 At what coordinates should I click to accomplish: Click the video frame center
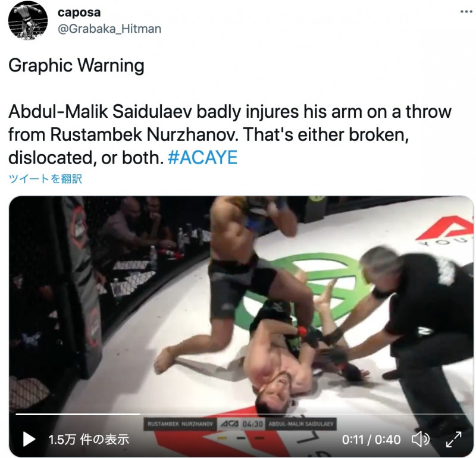242,327
